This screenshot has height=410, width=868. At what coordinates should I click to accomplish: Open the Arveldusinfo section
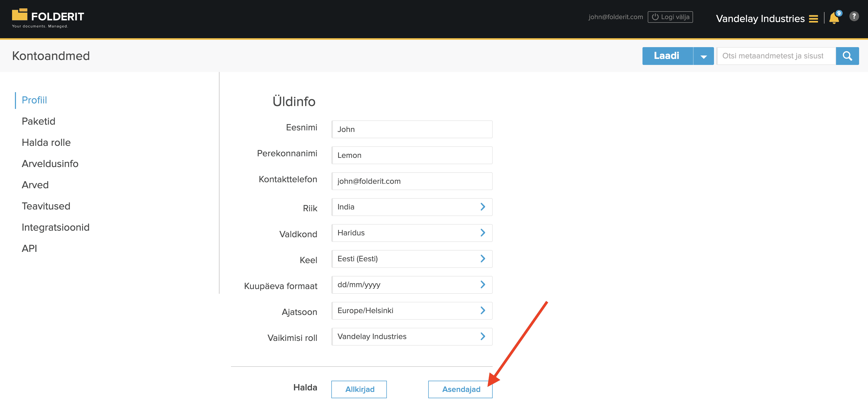pos(50,164)
